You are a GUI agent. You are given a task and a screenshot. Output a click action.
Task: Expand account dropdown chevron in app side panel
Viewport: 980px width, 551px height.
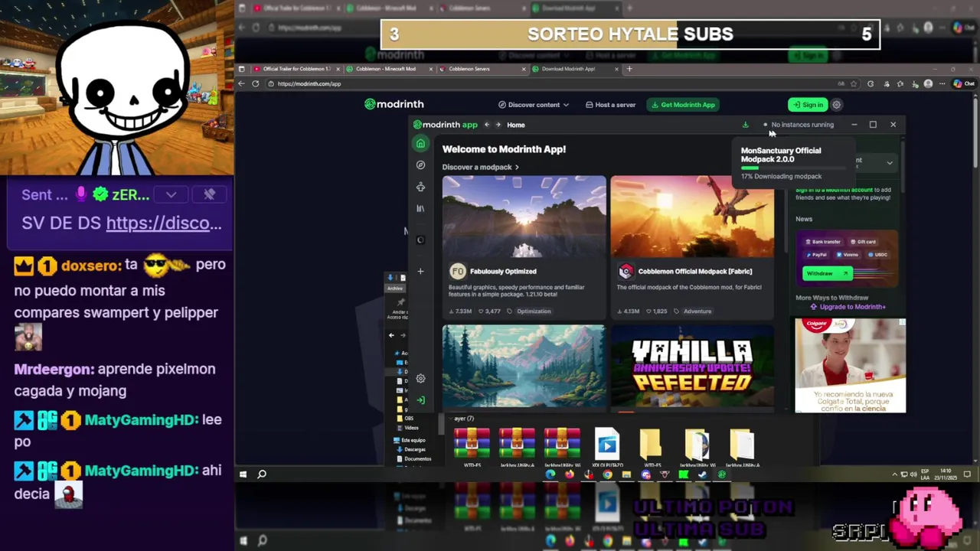click(x=890, y=163)
